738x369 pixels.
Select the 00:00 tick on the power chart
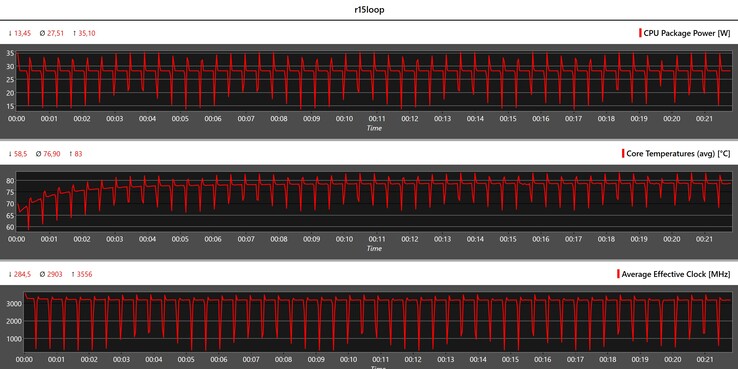17,119
